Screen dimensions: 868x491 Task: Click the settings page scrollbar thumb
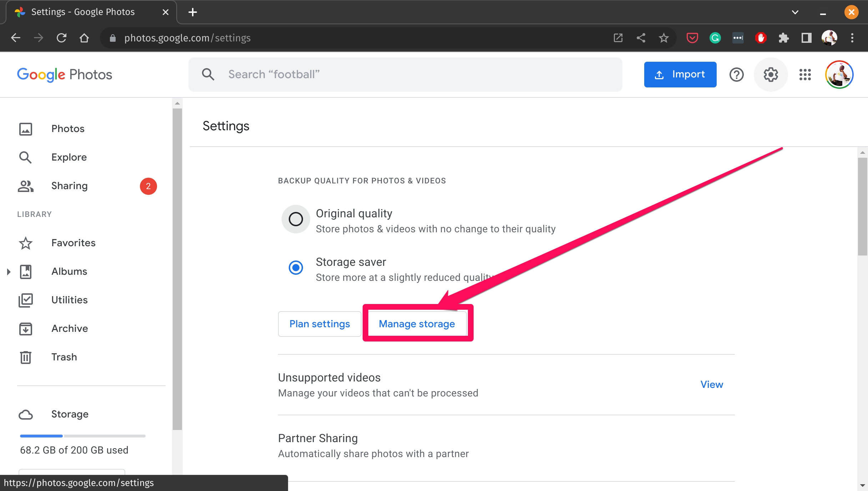863,207
